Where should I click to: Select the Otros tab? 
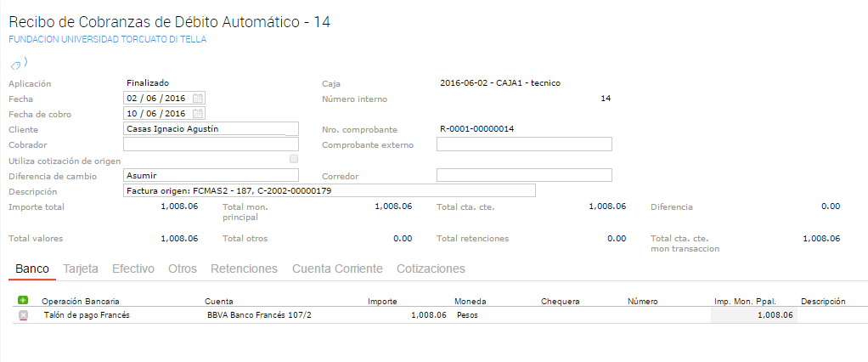(x=183, y=269)
